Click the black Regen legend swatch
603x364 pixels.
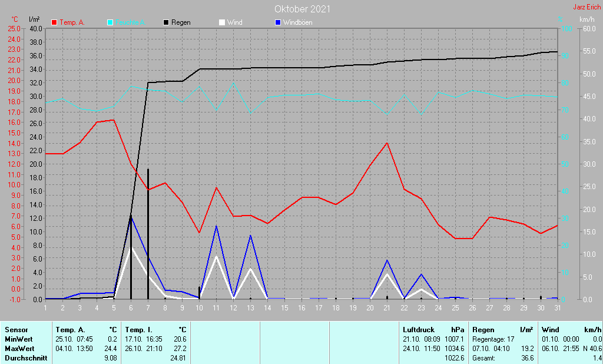coord(166,22)
